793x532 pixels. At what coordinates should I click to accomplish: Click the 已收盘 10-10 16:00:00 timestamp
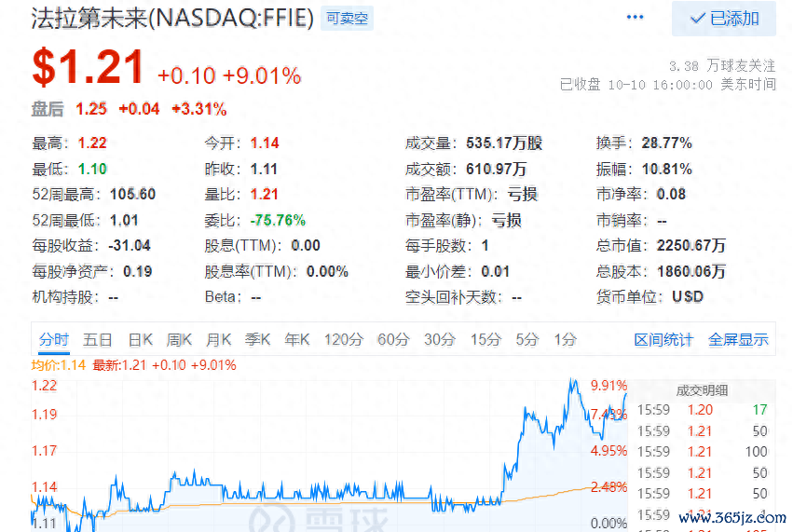[667, 85]
